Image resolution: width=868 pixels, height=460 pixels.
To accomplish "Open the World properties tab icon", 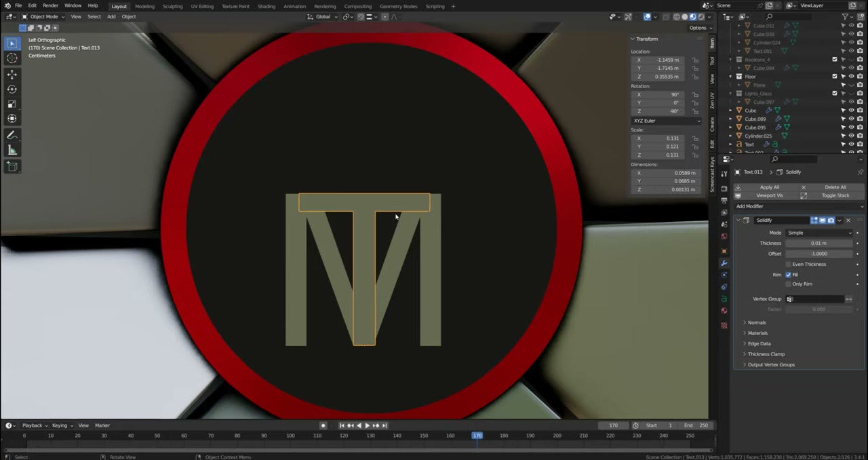I will click(x=724, y=236).
